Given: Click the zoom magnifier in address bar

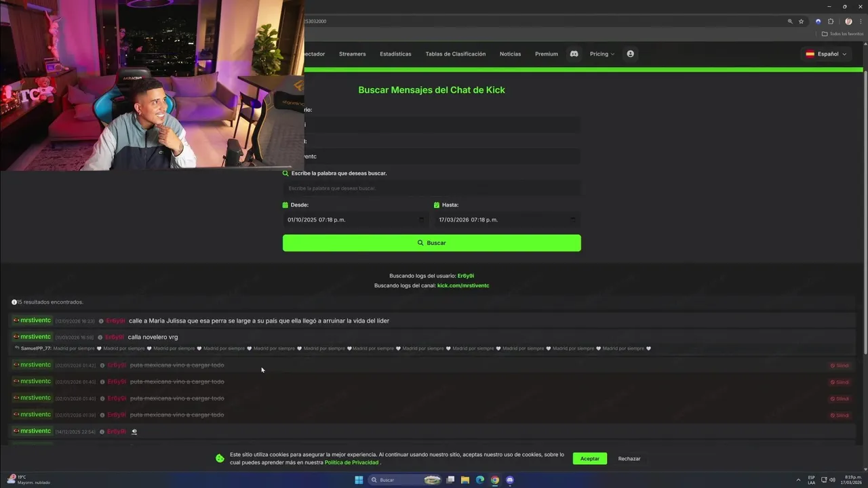Looking at the screenshot, I should point(790,21).
